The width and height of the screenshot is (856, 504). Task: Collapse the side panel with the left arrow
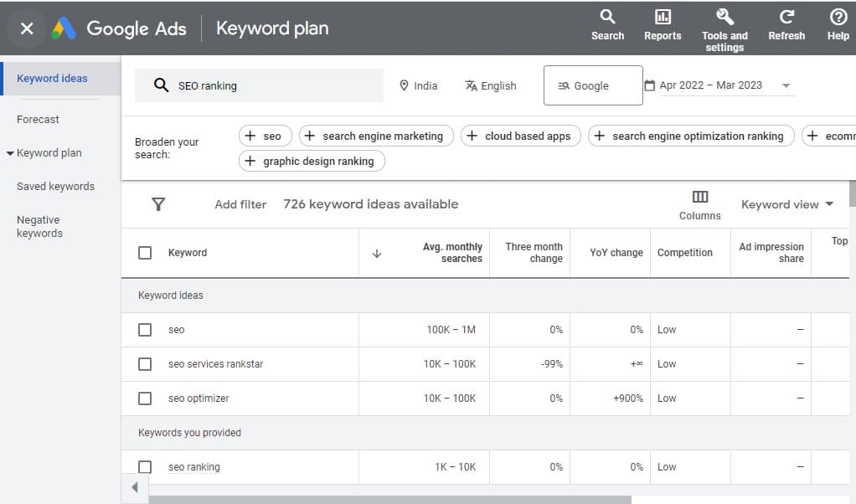(134, 487)
